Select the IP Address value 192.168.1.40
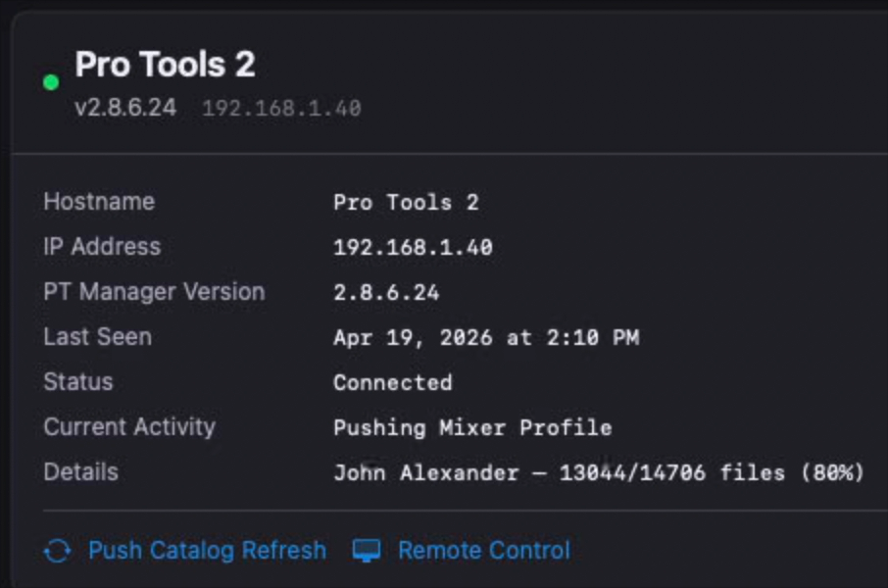 [x=413, y=248]
